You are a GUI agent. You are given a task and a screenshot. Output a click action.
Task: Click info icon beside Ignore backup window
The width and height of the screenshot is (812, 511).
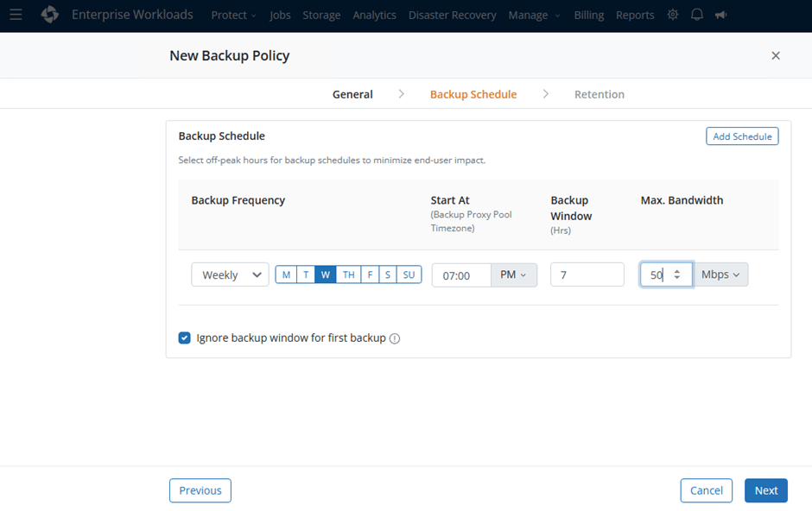395,338
